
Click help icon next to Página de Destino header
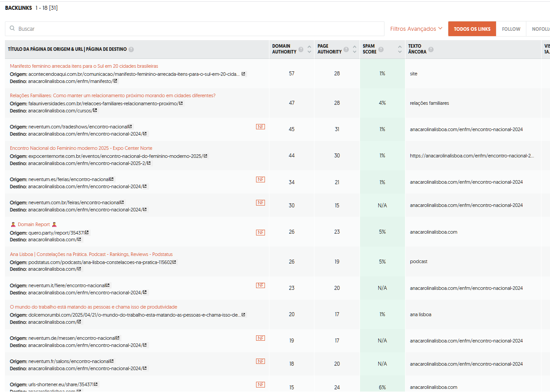[x=131, y=50]
